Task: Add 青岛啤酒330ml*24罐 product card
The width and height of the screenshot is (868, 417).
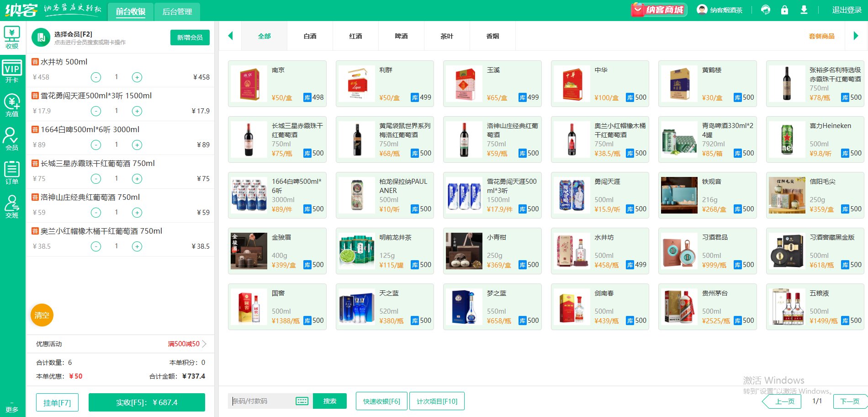Action: coord(707,139)
